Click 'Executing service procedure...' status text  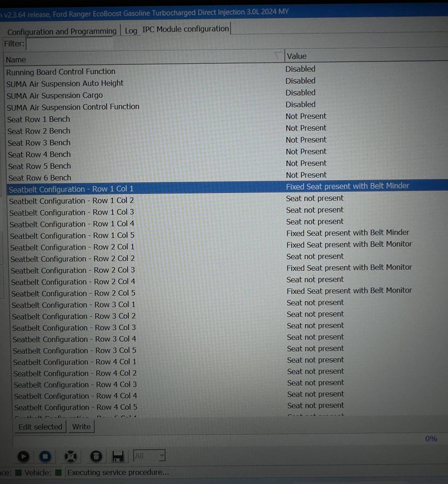(118, 472)
